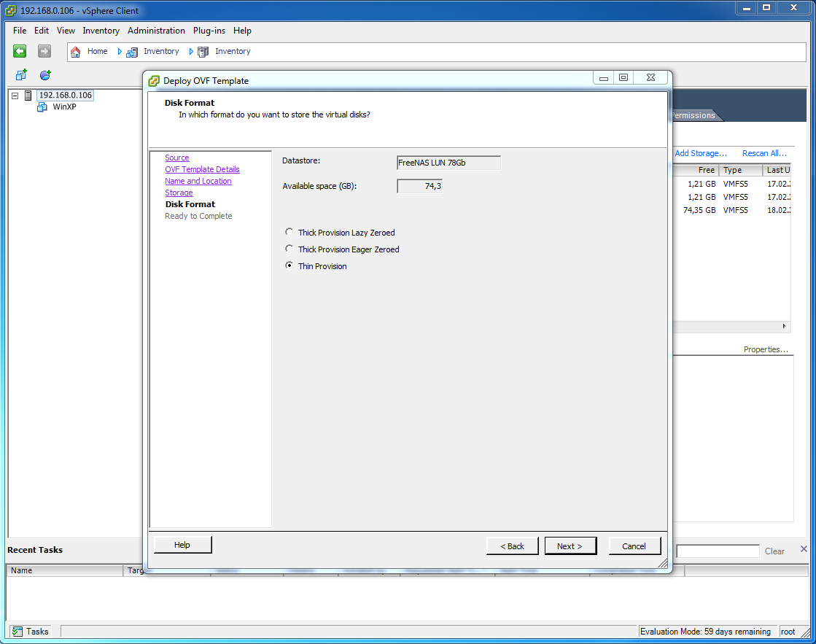Click datastore list right scroll arrow
The image size is (816, 644).
(784, 327)
